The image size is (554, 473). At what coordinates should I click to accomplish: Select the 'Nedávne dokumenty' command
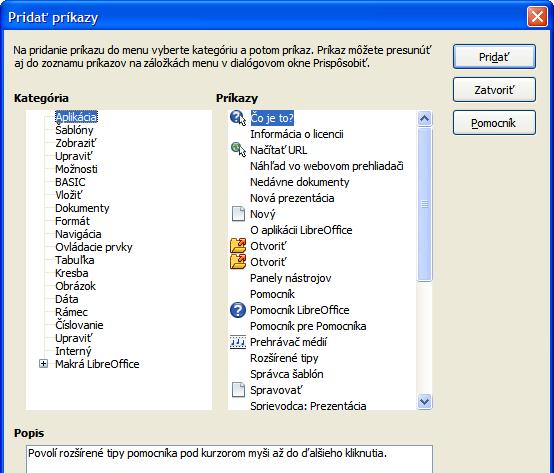coord(300,182)
